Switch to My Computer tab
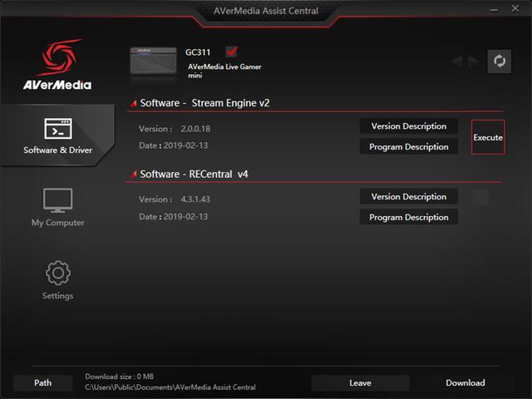The height and width of the screenshot is (399, 532). tap(57, 207)
